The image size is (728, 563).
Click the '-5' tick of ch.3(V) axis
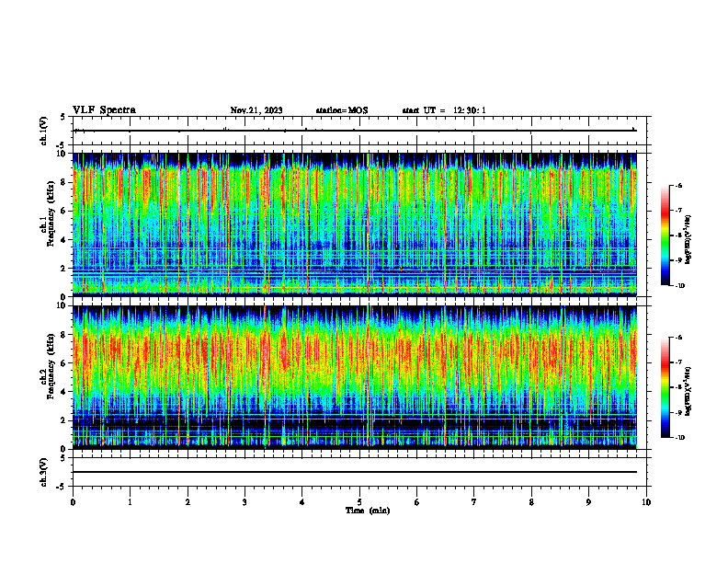tap(62, 487)
